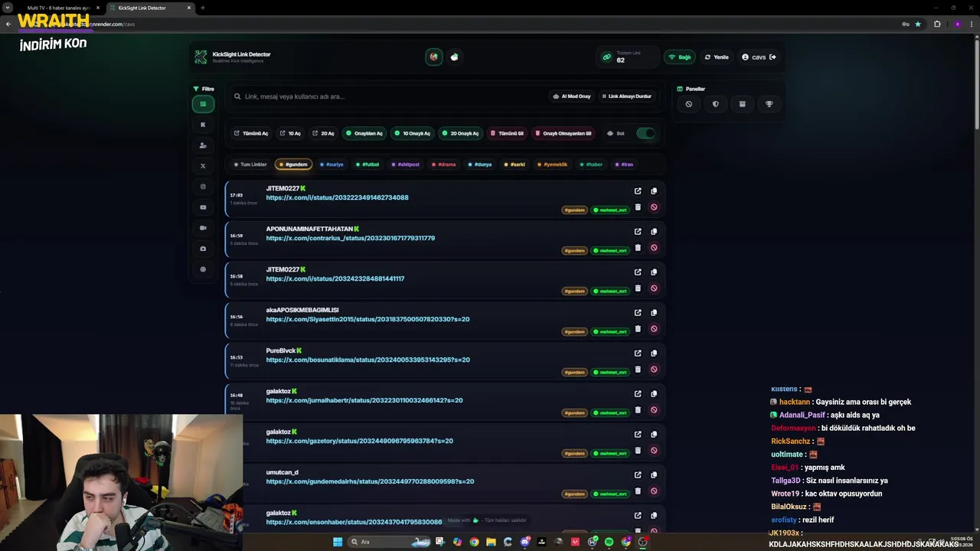This screenshot has height=551, width=980.
Task: Block the PureBlvck user
Action: tap(654, 369)
